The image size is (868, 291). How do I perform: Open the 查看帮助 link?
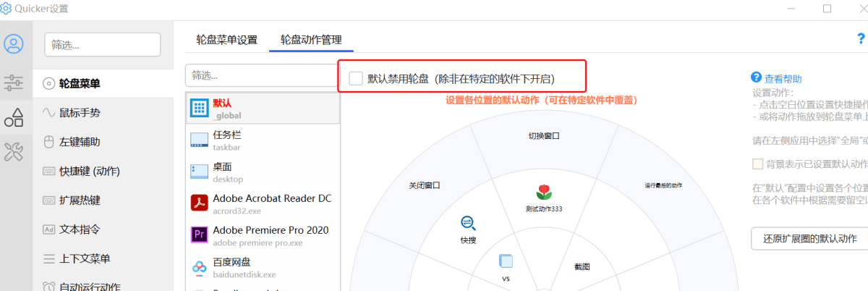(x=783, y=79)
